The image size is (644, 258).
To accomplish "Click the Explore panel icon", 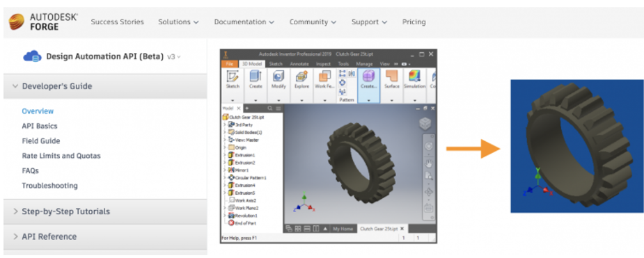I will [x=301, y=76].
